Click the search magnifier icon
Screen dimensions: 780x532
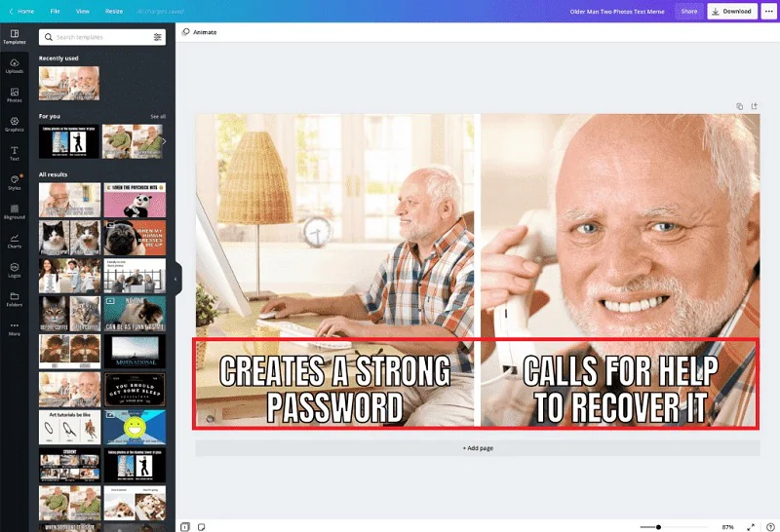point(48,37)
